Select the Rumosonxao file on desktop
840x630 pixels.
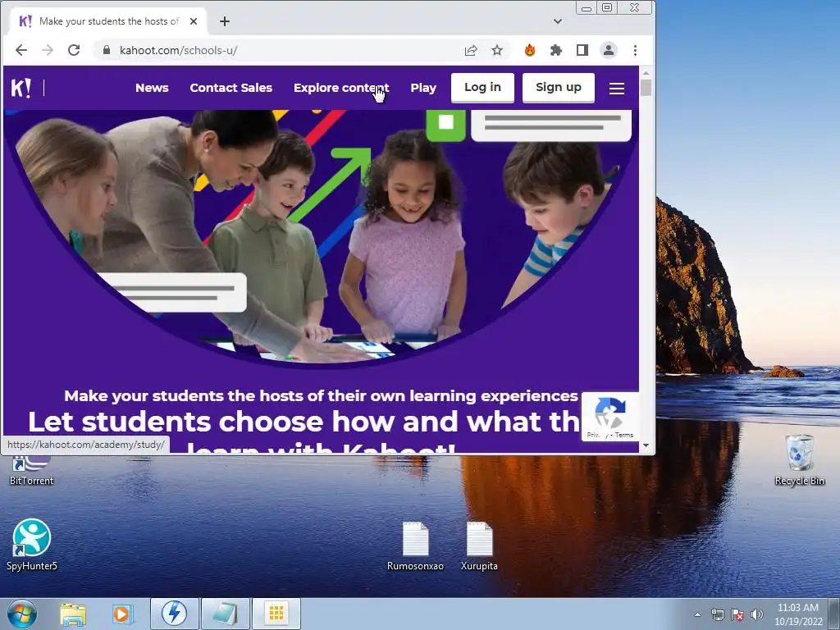coord(415,546)
